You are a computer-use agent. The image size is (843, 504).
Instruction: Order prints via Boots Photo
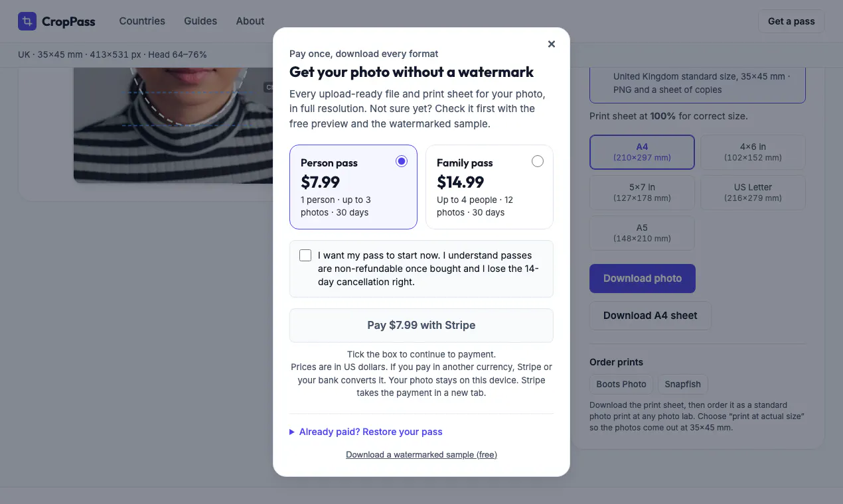click(x=621, y=384)
